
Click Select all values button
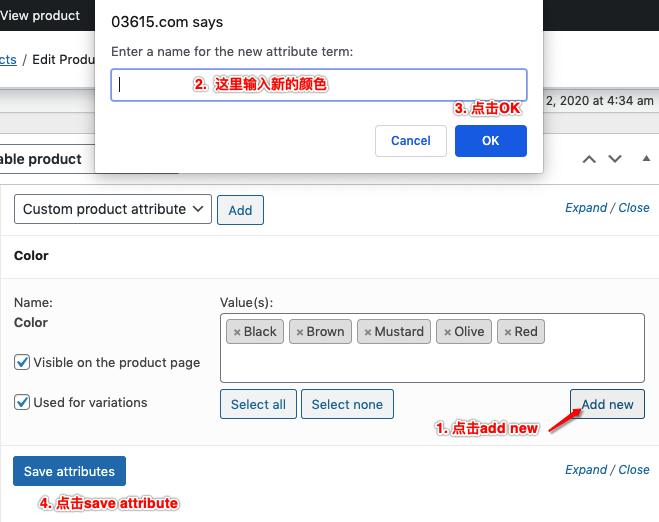click(x=258, y=404)
